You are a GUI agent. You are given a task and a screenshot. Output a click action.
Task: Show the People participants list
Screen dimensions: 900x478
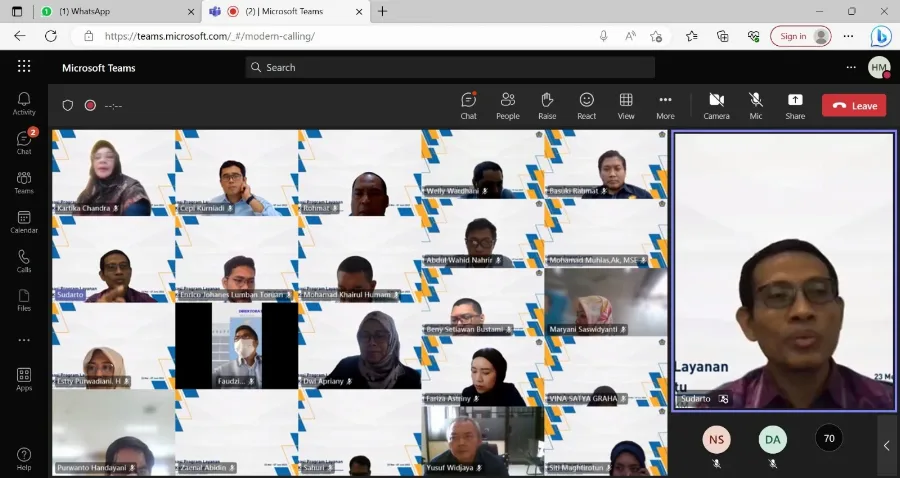(x=507, y=106)
